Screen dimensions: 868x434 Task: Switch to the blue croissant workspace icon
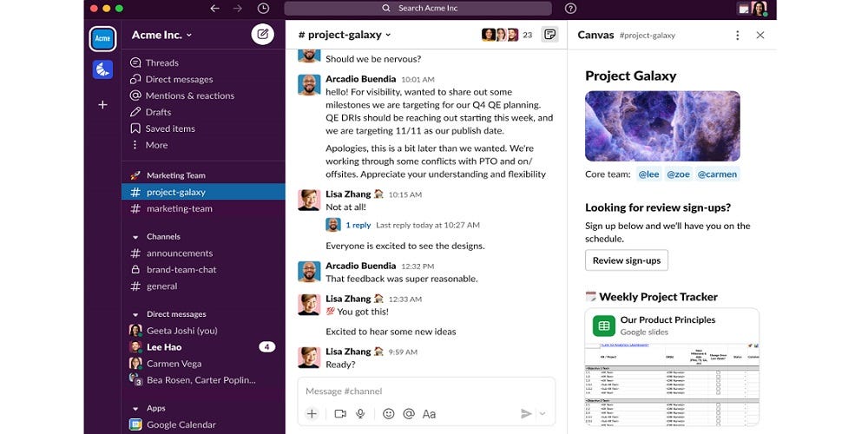click(102, 69)
